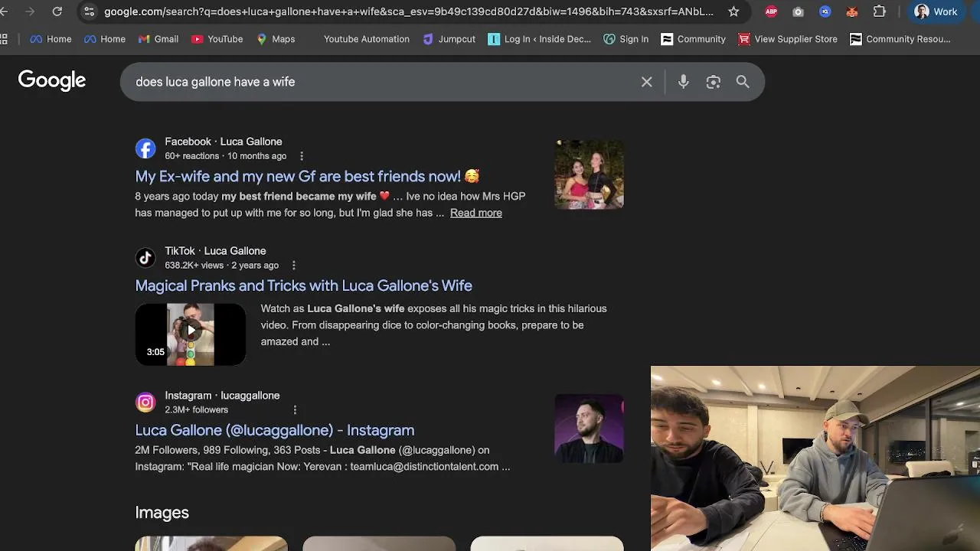The height and width of the screenshot is (551, 980).
Task: Open the Work profile menu
Action: pyautogui.click(x=936, y=11)
